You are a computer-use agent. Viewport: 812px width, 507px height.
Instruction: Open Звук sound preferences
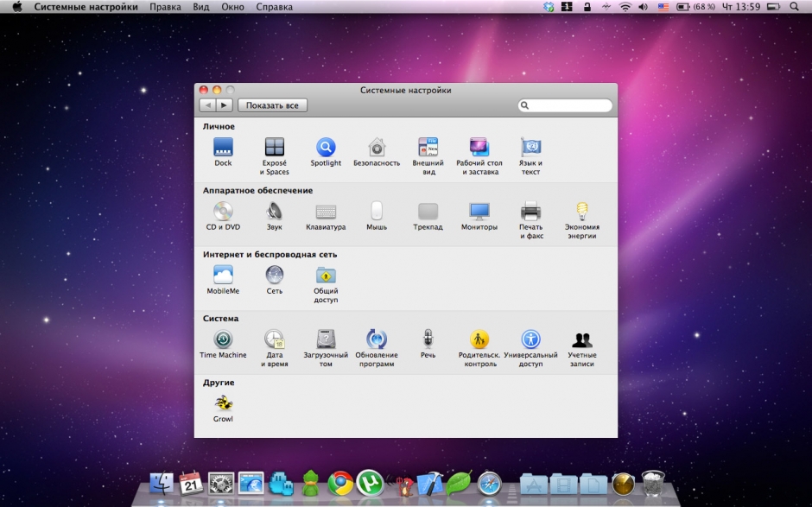(275, 216)
